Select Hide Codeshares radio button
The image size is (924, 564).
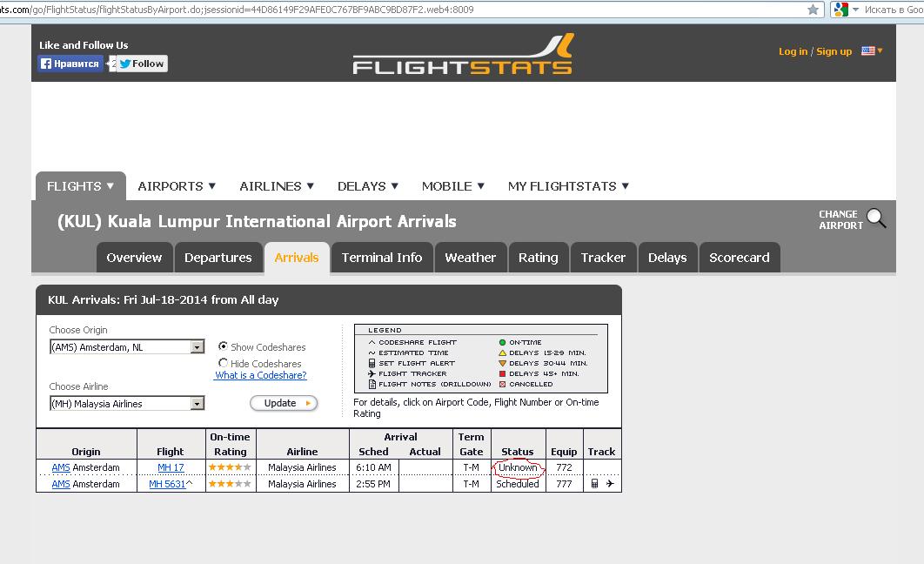[223, 363]
